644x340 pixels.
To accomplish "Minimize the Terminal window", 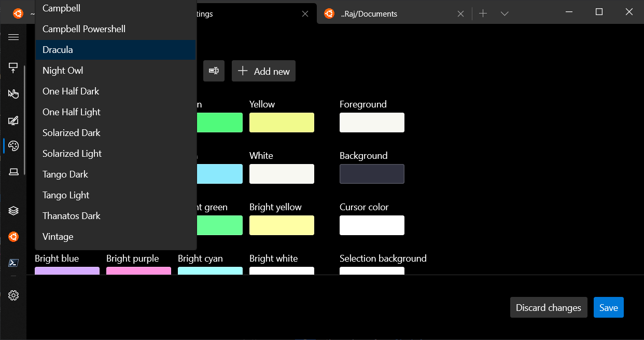I will tap(569, 11).
